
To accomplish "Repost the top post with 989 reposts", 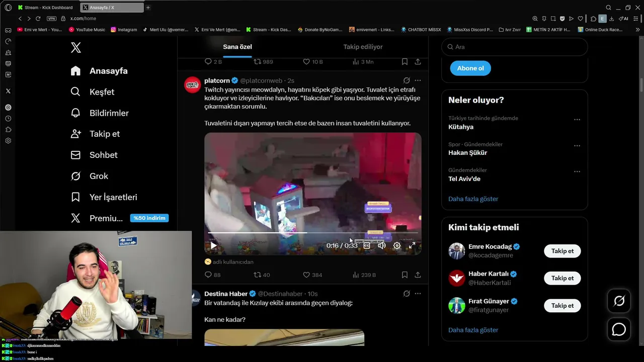I will [263, 62].
